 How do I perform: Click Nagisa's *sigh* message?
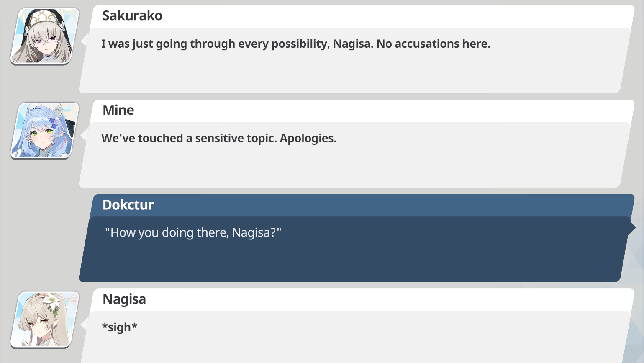pyautogui.click(x=120, y=327)
